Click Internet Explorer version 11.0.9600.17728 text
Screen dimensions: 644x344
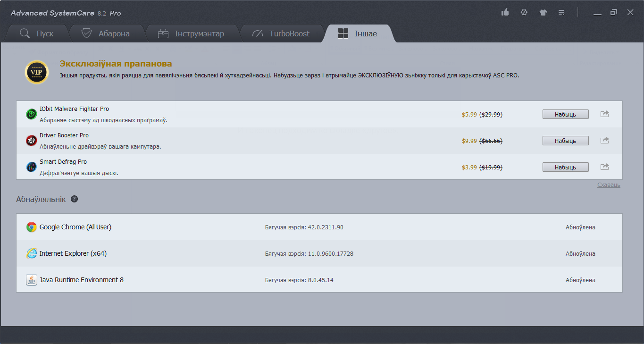pyautogui.click(x=309, y=254)
